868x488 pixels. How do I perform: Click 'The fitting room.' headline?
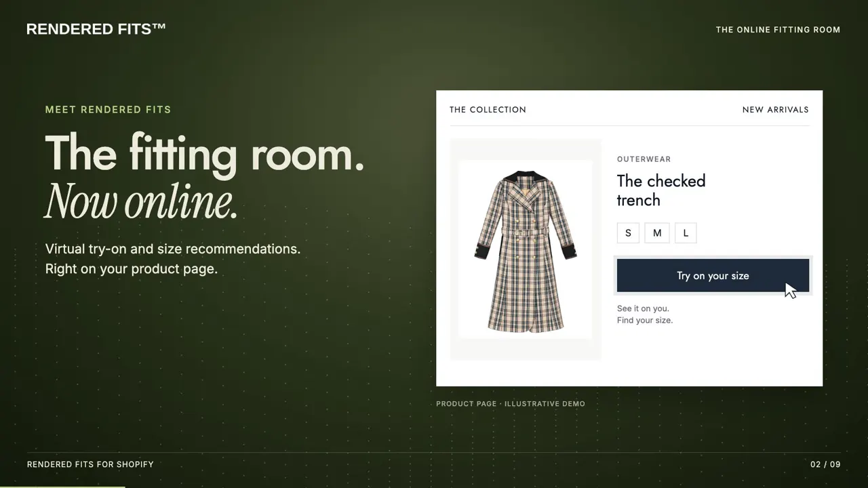pyautogui.click(x=205, y=153)
